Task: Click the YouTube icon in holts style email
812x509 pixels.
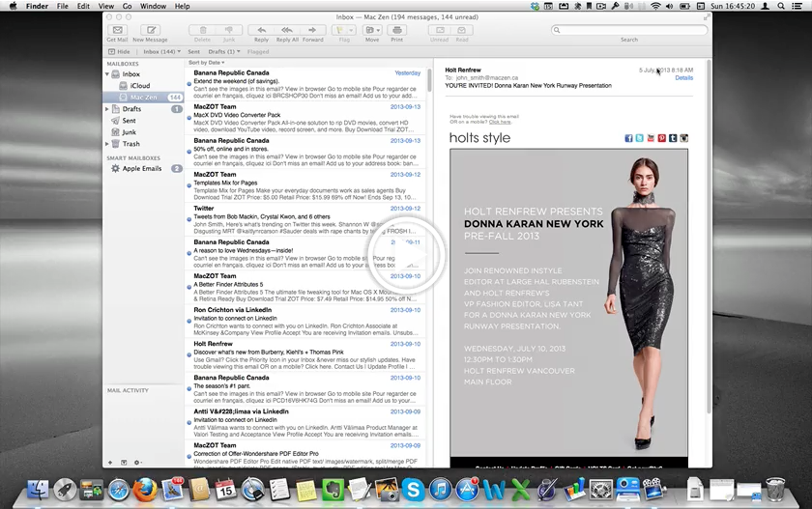Action: click(x=651, y=138)
